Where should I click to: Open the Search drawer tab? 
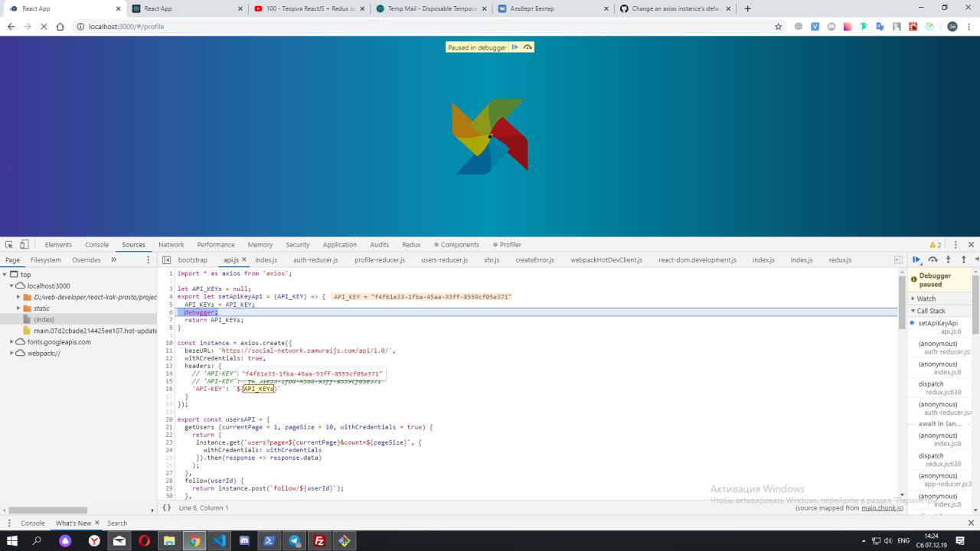[x=117, y=523]
